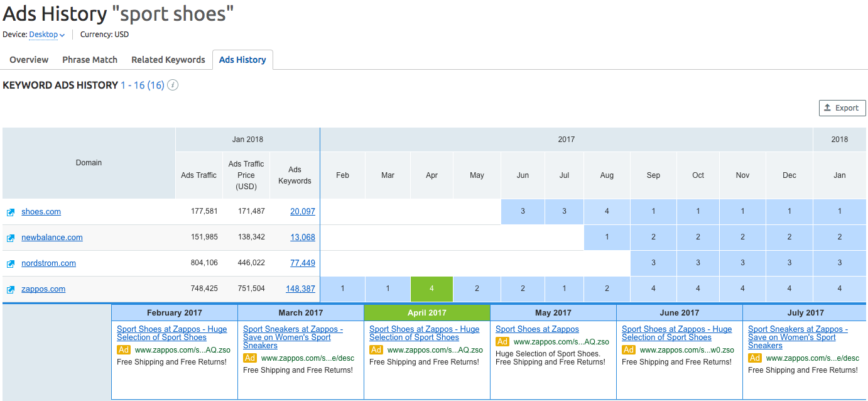Image resolution: width=868 pixels, height=401 pixels.
Task: Open the newbalance.com domain link
Action: 52,238
